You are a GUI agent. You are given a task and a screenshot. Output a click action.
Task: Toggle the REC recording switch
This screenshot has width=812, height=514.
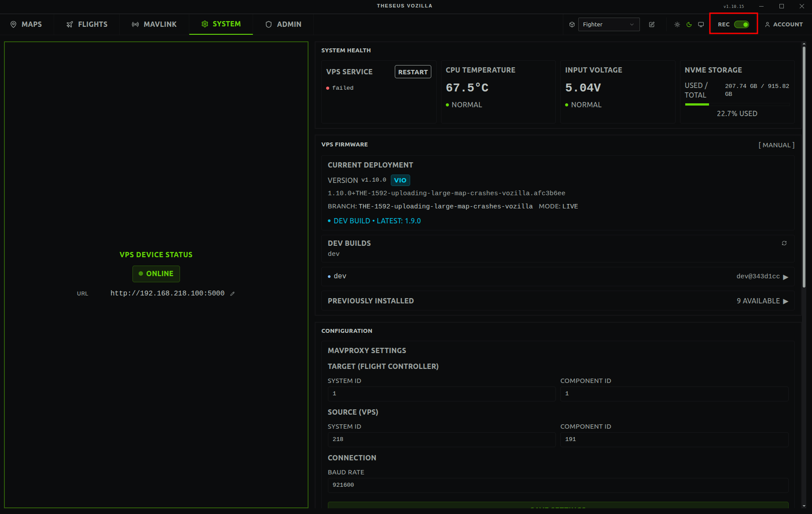click(741, 25)
